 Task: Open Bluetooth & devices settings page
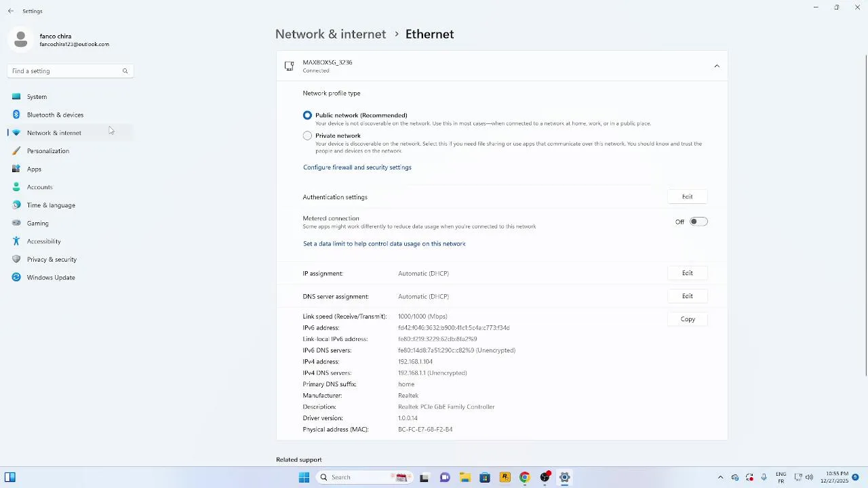pyautogui.click(x=71, y=115)
